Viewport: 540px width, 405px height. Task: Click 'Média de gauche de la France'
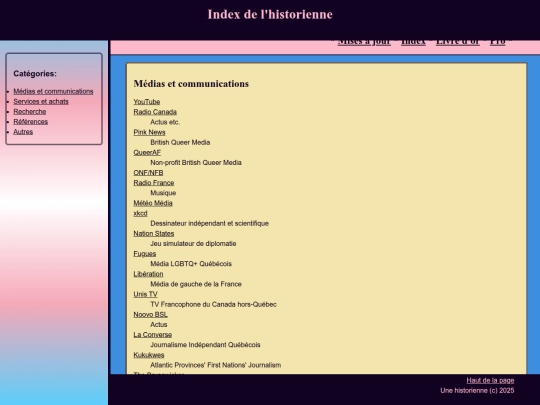[196, 284]
